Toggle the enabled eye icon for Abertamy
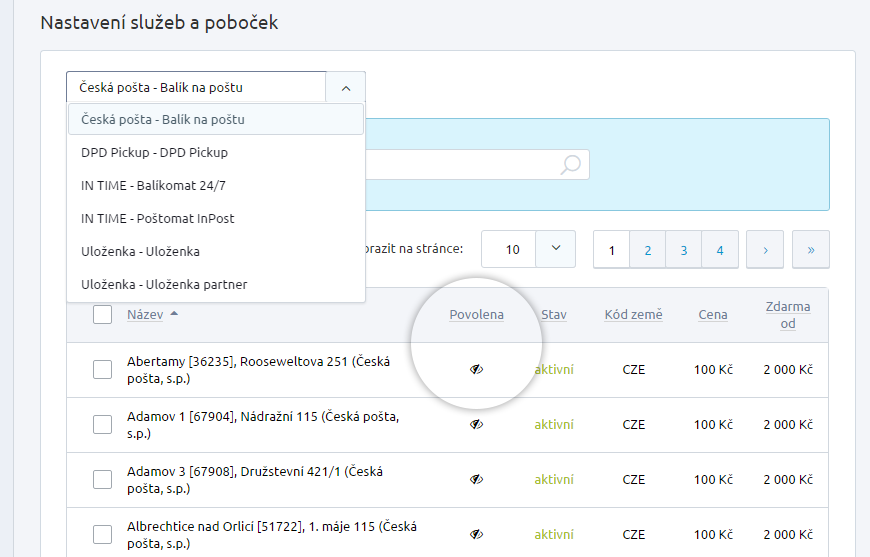Screen dimensions: 870x557 pos(477,369)
